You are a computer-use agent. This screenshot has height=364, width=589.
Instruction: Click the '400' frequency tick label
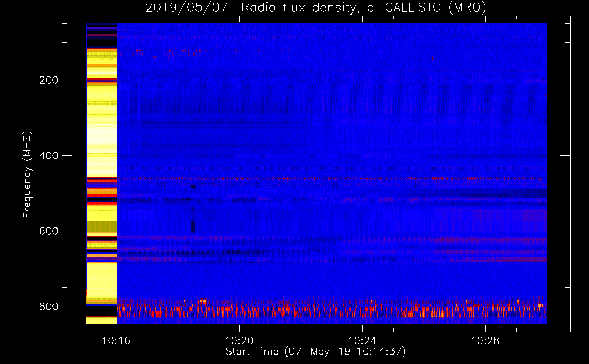(48, 156)
